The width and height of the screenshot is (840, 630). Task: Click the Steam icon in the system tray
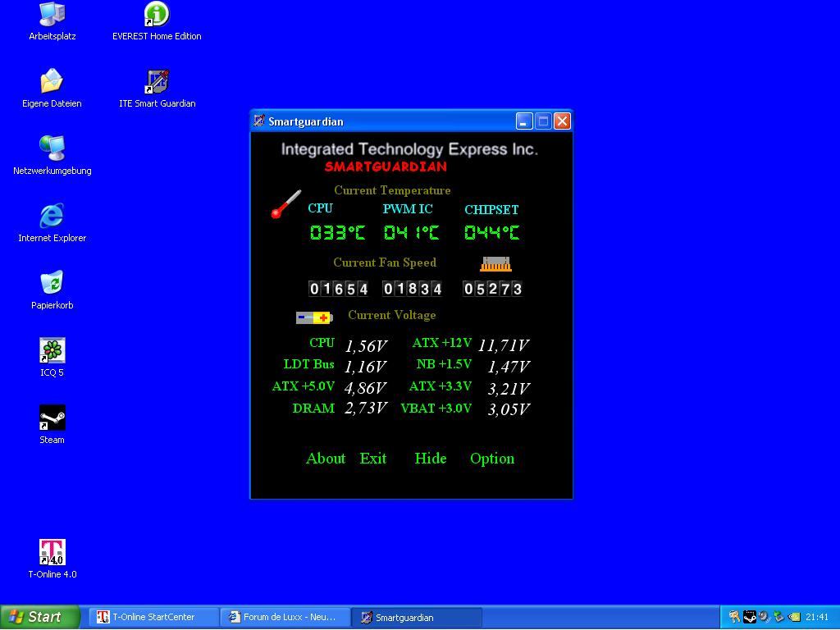click(750, 617)
